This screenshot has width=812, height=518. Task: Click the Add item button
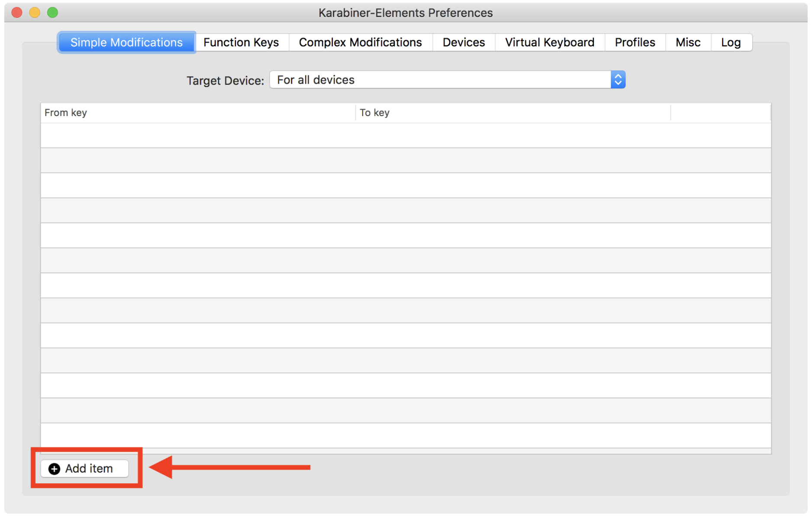[x=85, y=469]
